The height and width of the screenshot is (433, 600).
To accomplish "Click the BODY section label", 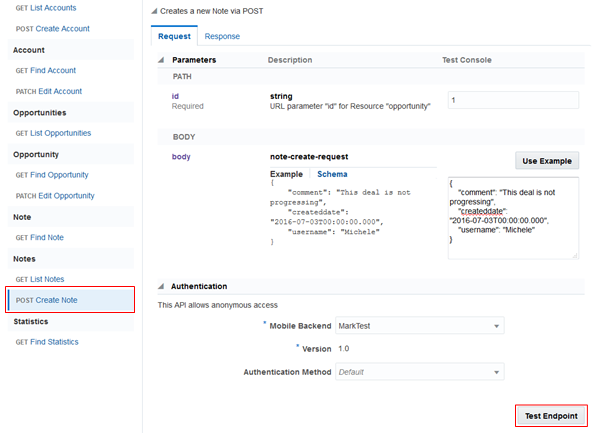I will point(184,137).
